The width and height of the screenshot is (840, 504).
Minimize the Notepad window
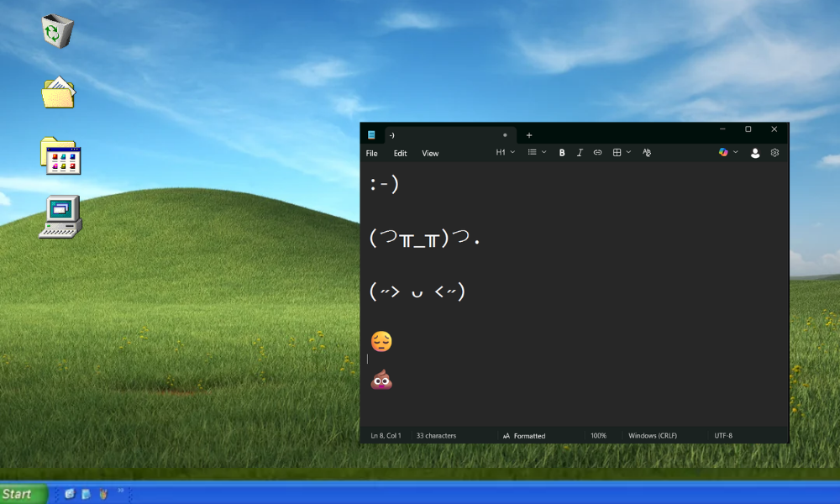click(722, 129)
